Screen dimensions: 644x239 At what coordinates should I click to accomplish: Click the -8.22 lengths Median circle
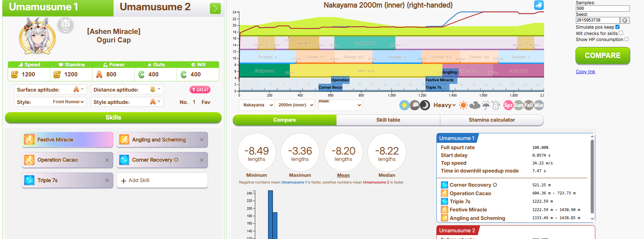point(387,153)
